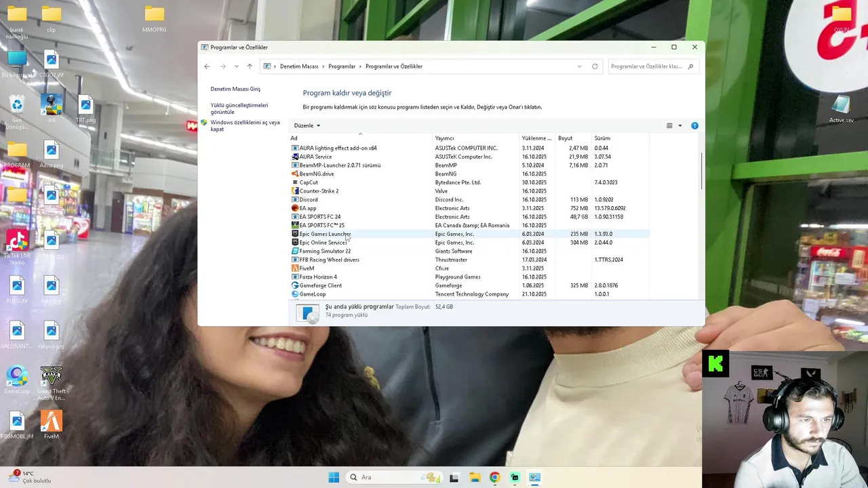Select the FFB Racing Wheel drivers row
Viewport: 868px width, 488px height.
click(x=469, y=260)
